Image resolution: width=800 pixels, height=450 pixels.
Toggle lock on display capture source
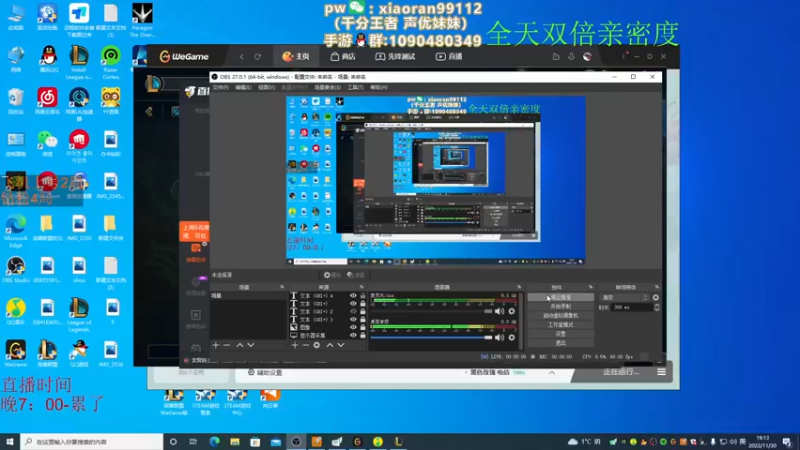coord(363,335)
